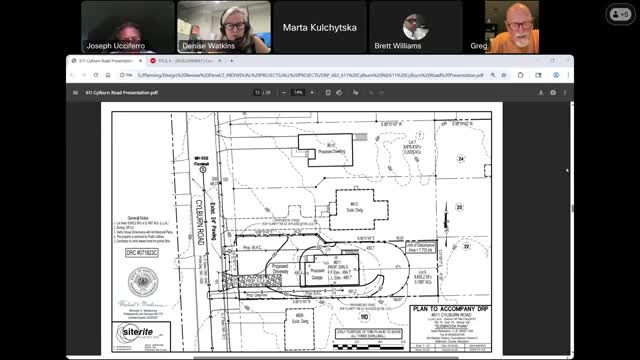Click the PDF zoom percentage field
The image size is (640, 360).
[298, 93]
